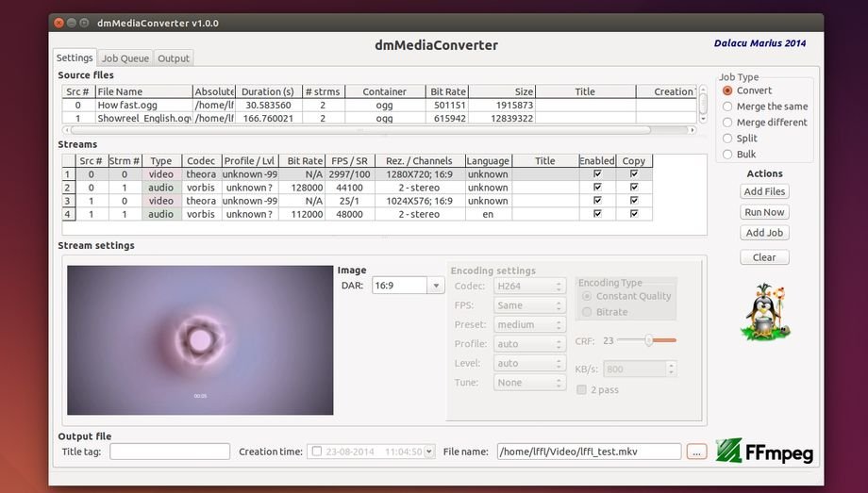Click the Run Now button
Viewport: 868px width, 493px height.
pos(764,212)
